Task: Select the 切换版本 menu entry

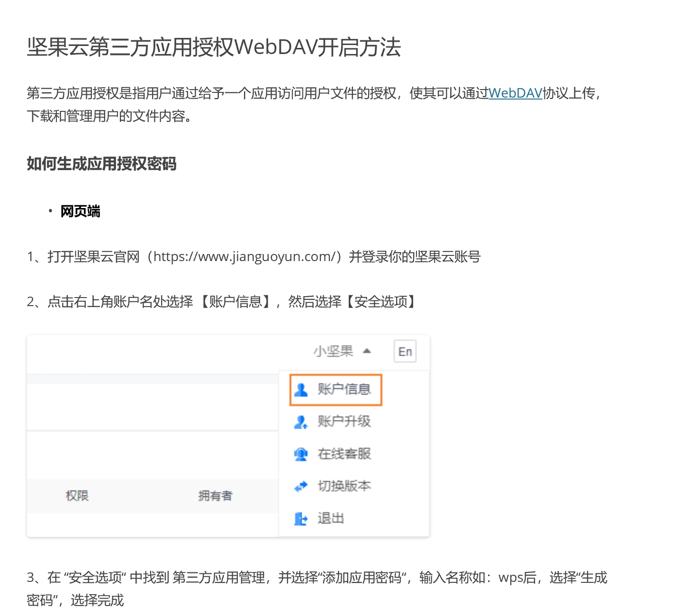Action: point(333,486)
